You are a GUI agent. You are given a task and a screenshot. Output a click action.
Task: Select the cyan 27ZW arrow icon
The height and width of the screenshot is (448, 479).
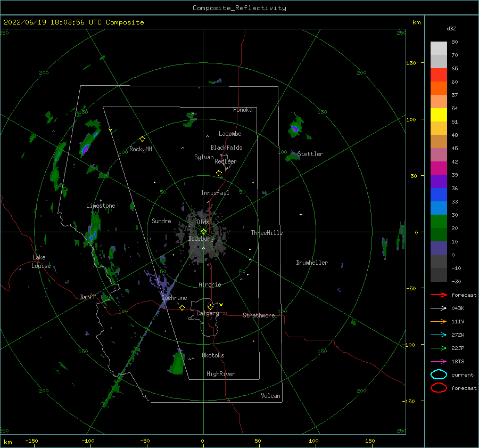pos(439,335)
